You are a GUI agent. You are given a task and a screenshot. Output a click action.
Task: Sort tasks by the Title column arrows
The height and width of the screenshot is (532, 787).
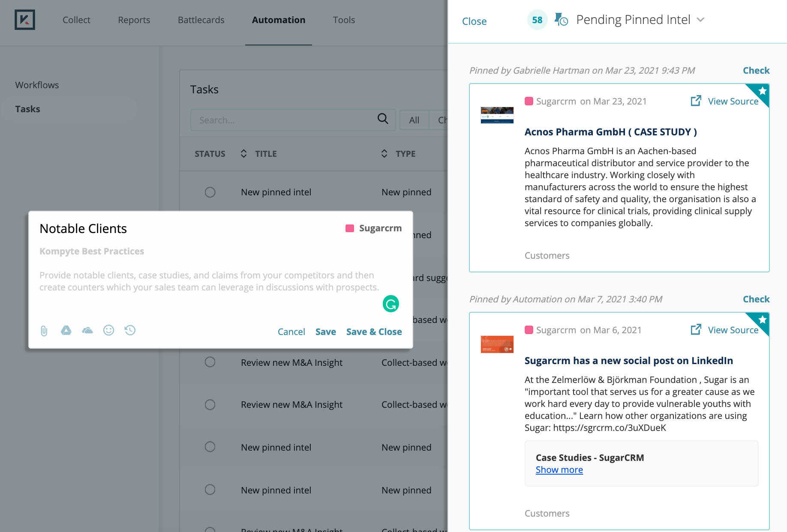click(x=243, y=154)
